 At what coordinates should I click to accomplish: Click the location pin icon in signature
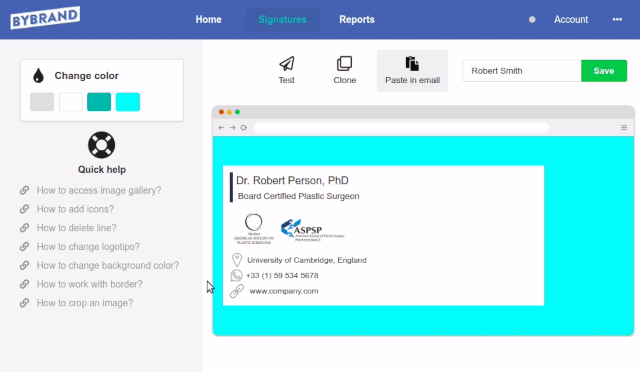coord(237,260)
